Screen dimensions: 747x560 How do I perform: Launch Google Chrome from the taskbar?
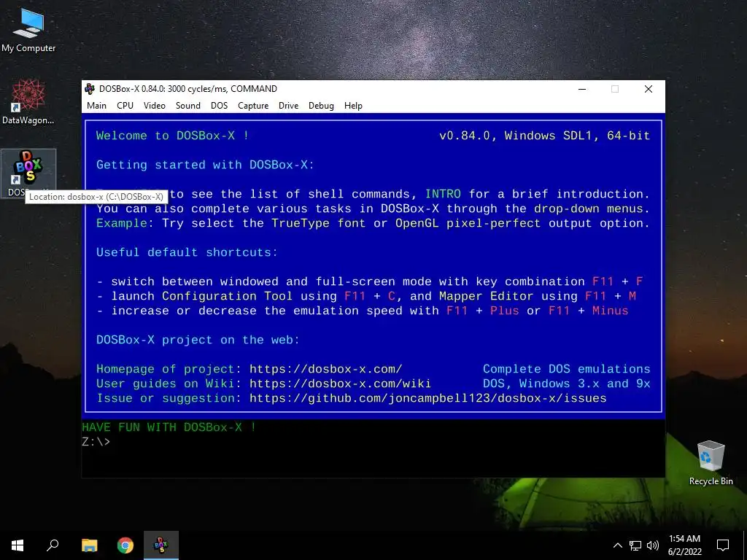click(x=125, y=545)
